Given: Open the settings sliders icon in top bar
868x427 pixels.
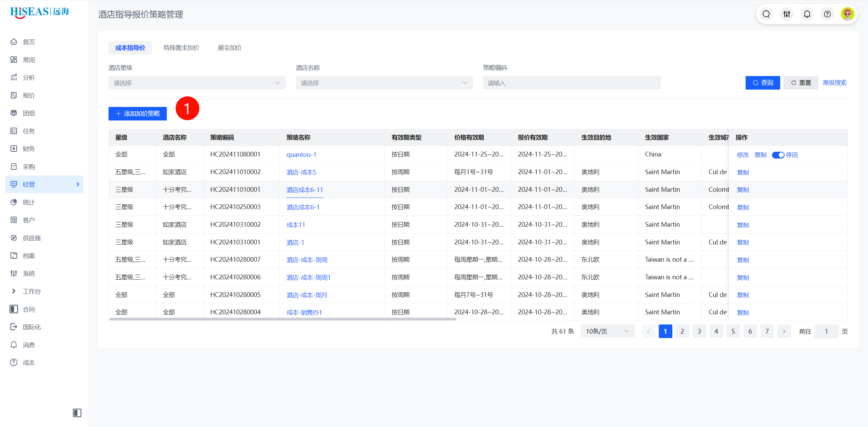Looking at the screenshot, I should 787,14.
